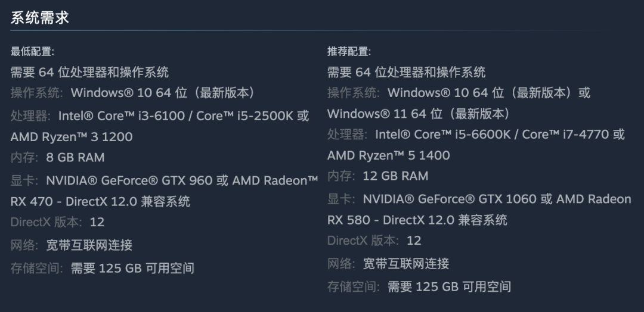This screenshot has width=644, height=312.
Task: Click the 12 GB RAM memory entry
Action: [395, 176]
